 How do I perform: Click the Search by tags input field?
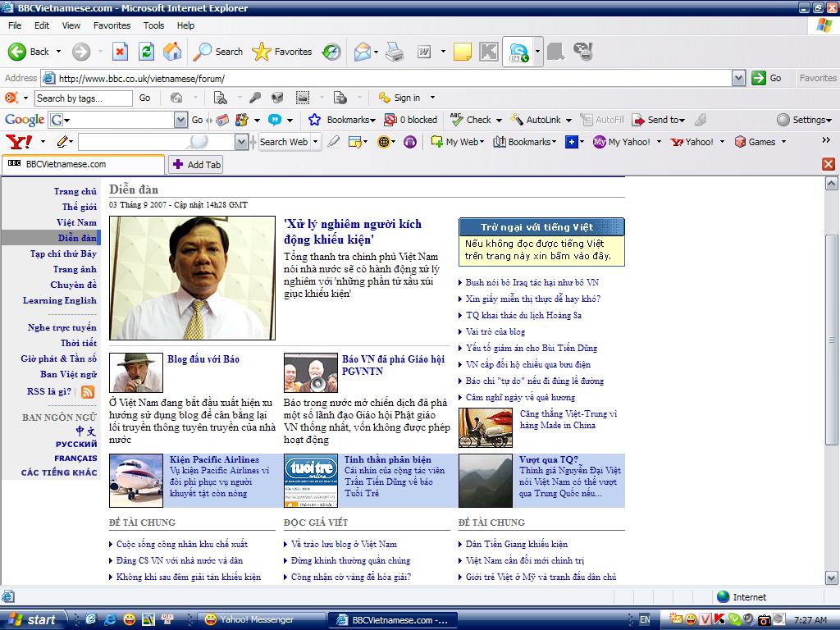tap(84, 98)
